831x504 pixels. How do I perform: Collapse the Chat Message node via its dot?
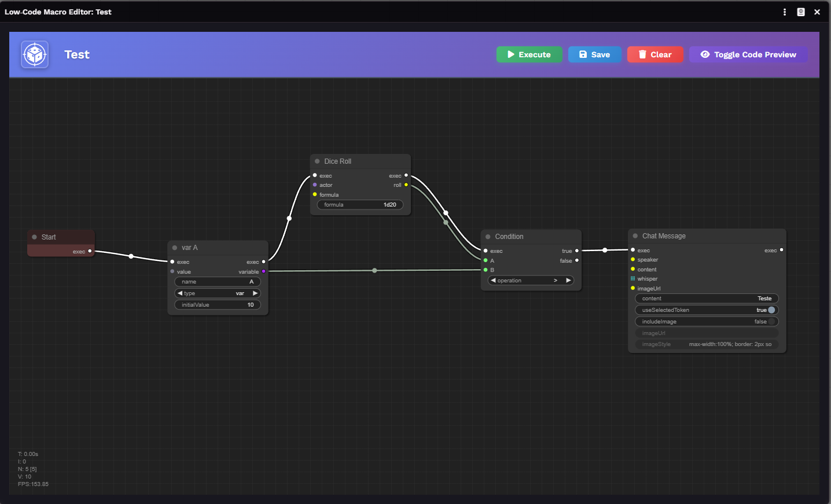click(x=635, y=236)
